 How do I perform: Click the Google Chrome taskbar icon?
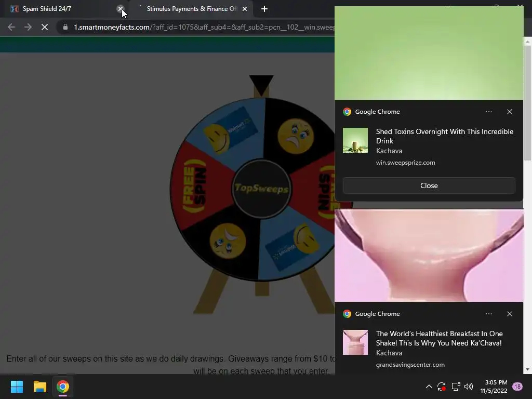tap(63, 387)
